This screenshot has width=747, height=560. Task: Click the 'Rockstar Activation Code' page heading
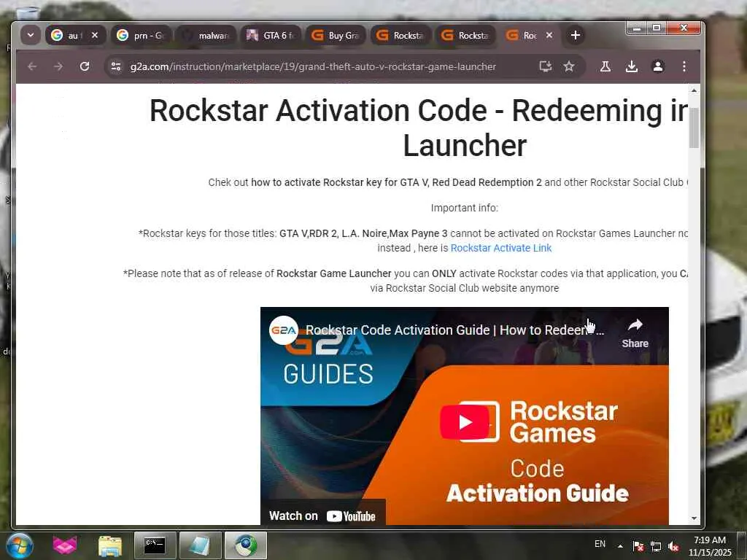419,128
